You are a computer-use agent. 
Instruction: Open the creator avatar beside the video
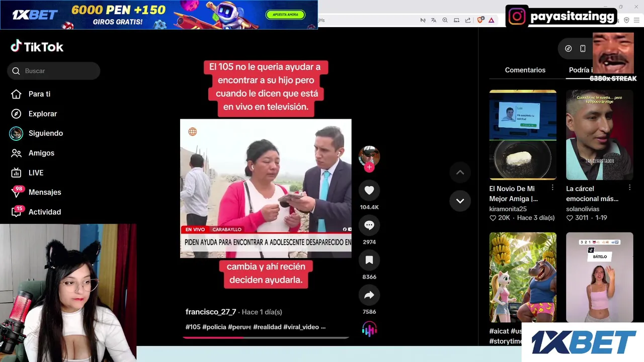tap(369, 156)
